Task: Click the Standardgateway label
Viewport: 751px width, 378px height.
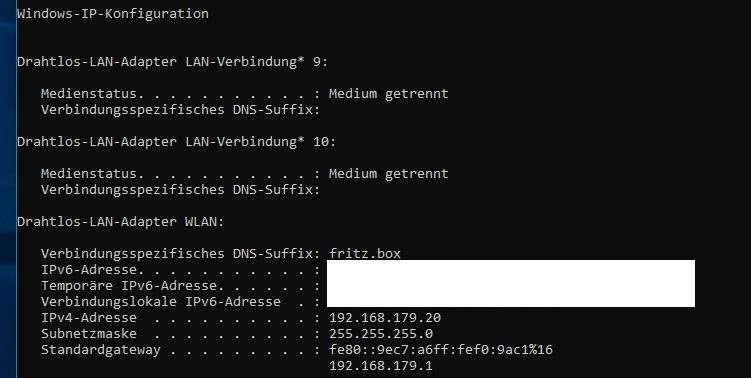Action: coord(101,350)
